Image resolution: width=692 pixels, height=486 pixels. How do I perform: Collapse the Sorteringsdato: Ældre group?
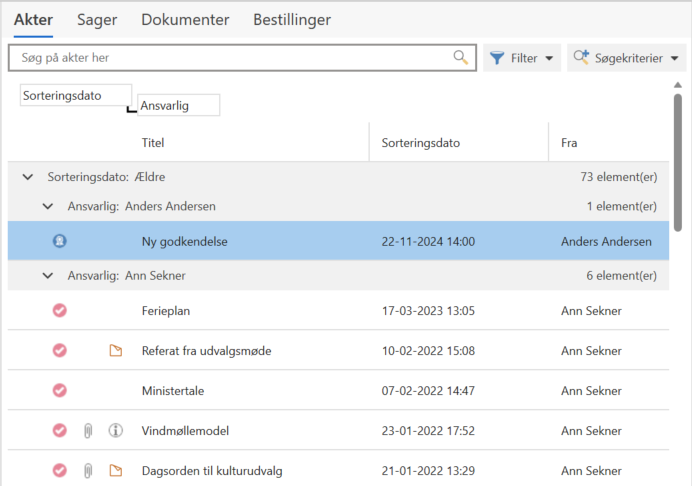(x=28, y=177)
